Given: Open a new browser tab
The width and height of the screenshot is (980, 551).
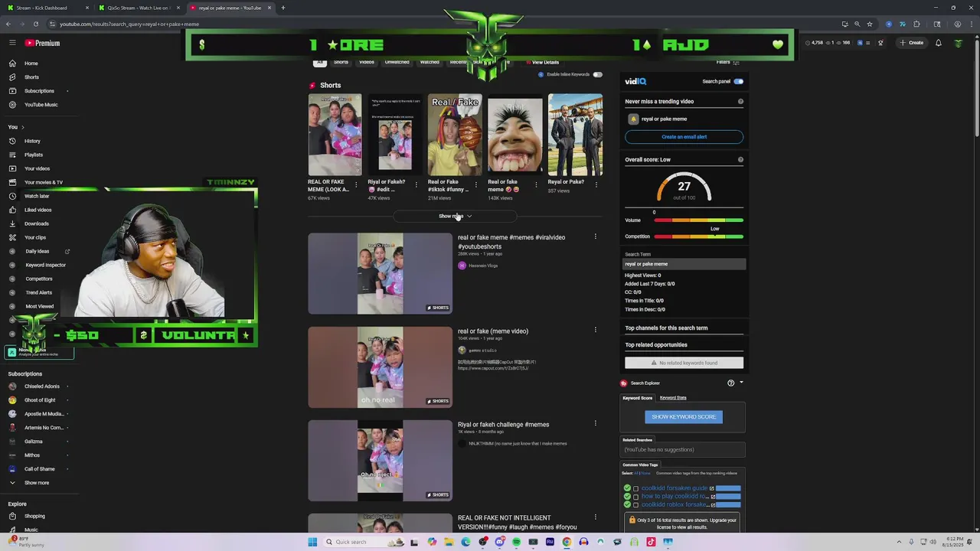Looking at the screenshot, I should [x=283, y=8].
